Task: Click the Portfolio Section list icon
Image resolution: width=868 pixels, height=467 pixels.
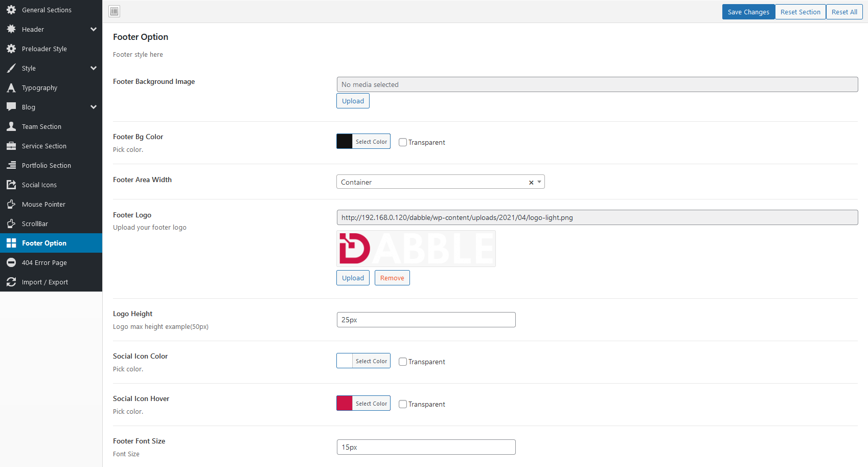Action: tap(11, 165)
